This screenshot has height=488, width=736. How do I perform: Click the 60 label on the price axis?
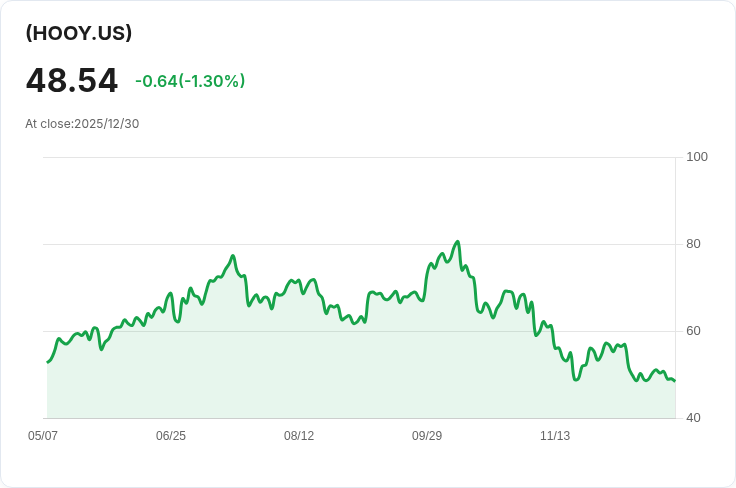[693, 331]
